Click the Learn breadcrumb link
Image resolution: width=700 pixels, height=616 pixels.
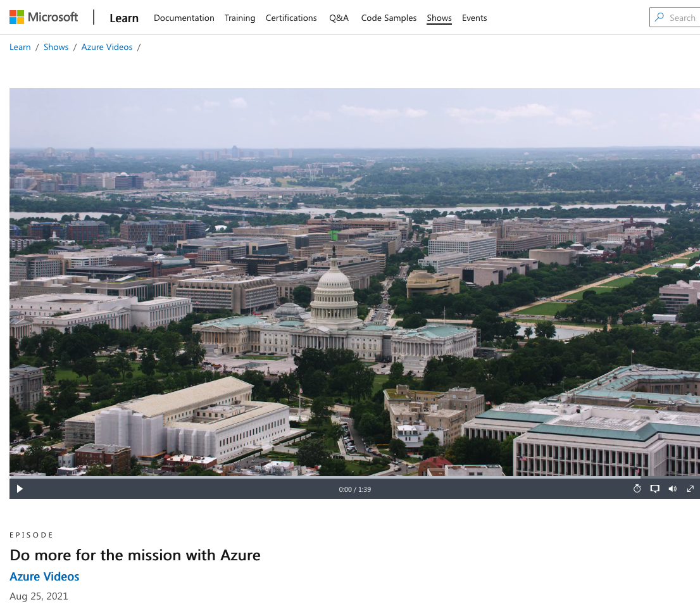20,47
